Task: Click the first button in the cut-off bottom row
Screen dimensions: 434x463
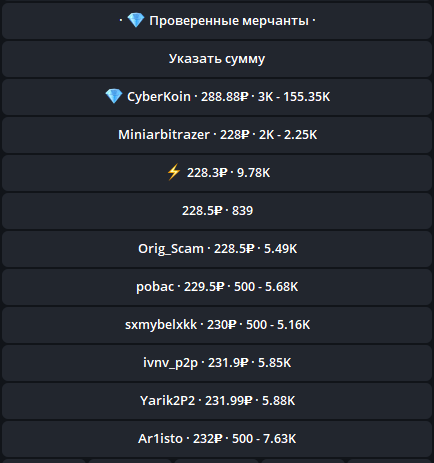Action: tap(44, 461)
